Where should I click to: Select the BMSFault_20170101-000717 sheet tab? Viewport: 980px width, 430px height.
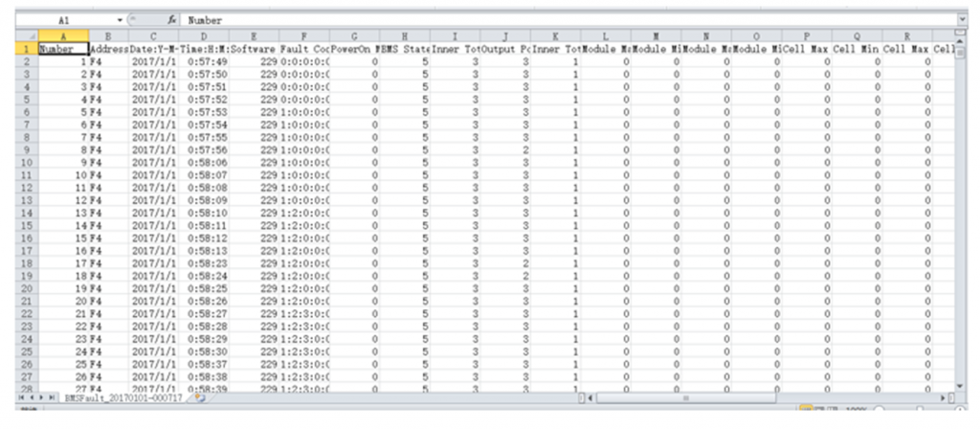click(x=123, y=397)
